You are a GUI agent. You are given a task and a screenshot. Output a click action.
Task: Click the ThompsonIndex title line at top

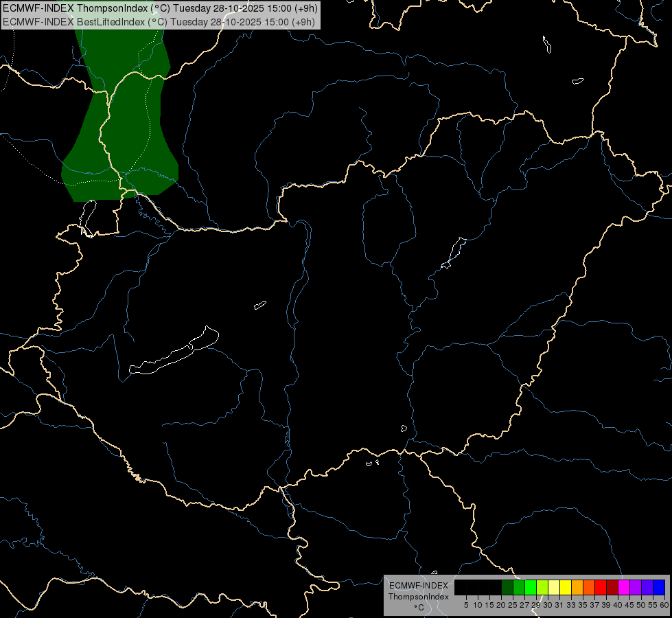coord(160,8)
